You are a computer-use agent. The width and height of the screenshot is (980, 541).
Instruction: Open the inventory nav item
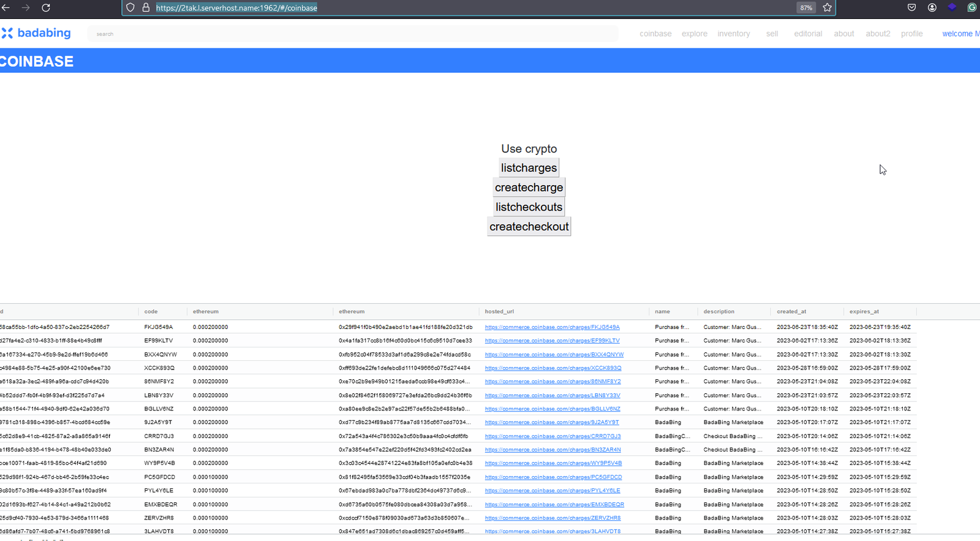click(x=734, y=34)
